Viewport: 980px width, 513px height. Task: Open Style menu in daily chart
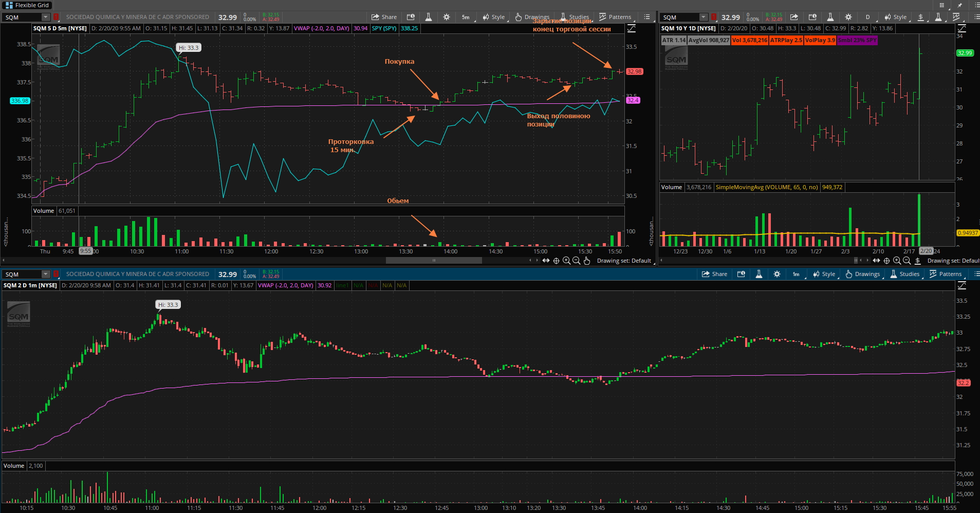pyautogui.click(x=896, y=17)
